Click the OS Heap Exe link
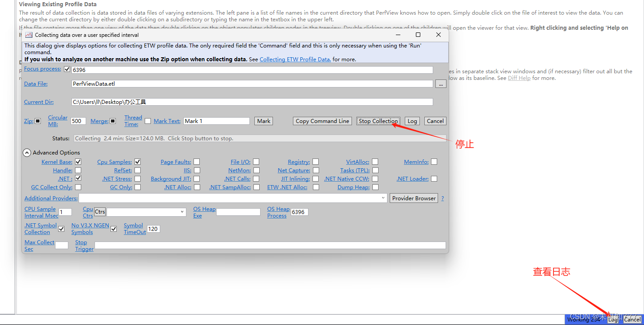This screenshot has height=325, width=644. [204, 212]
